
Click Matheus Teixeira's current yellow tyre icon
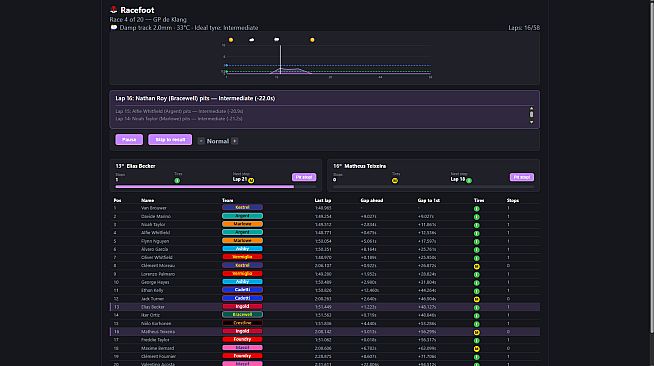click(395, 180)
